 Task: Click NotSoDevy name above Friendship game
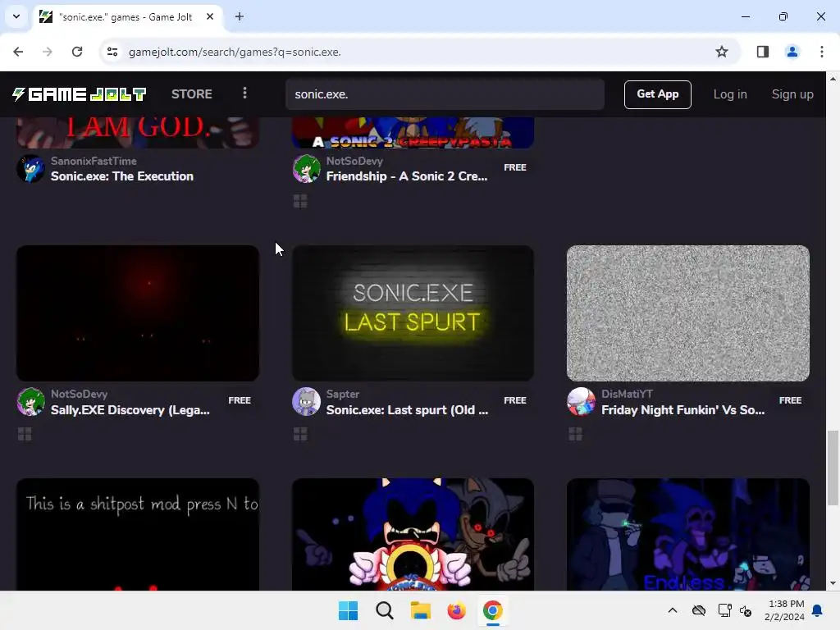pos(354,161)
